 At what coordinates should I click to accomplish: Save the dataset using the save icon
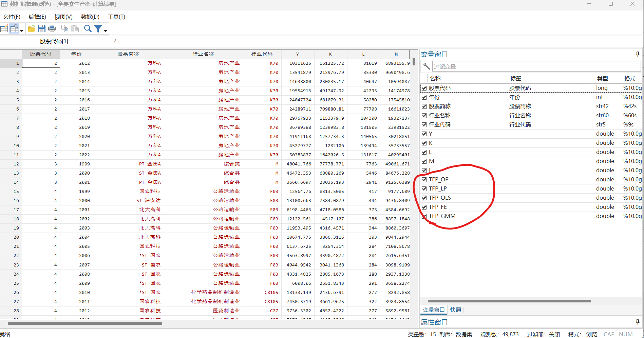pyautogui.click(x=42, y=28)
